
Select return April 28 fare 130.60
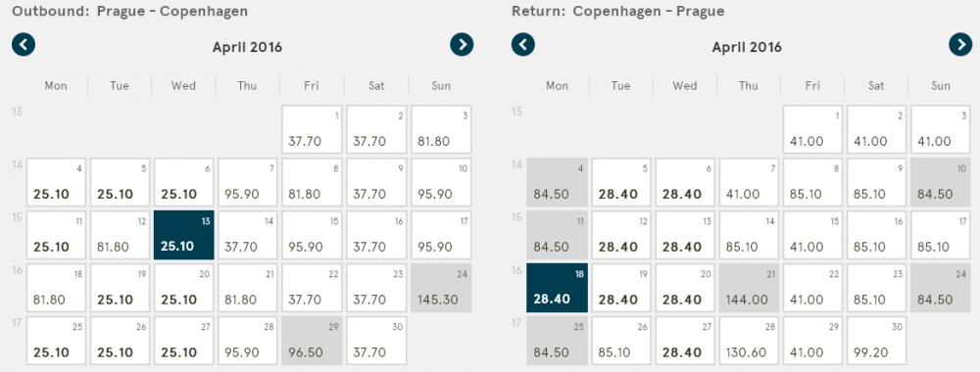[749, 340]
